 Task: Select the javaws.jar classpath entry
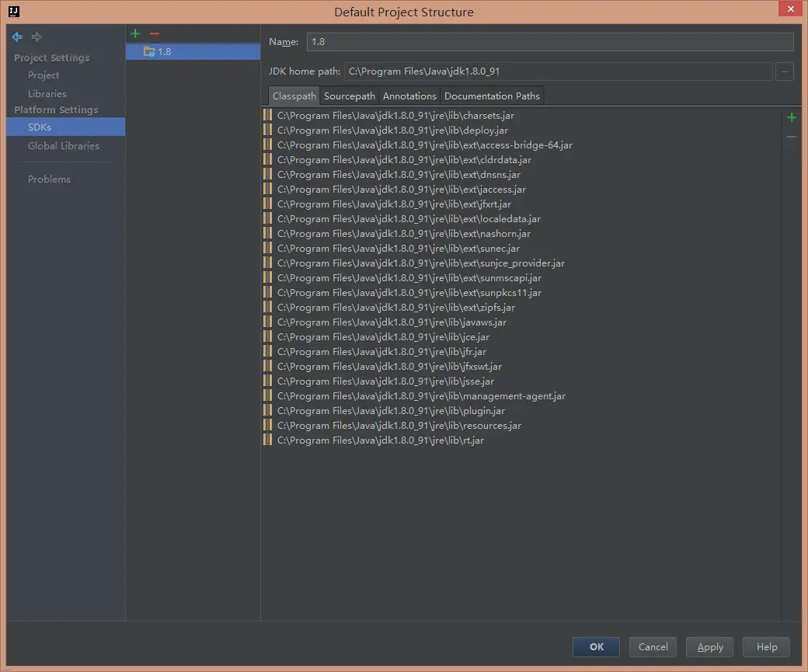392,322
